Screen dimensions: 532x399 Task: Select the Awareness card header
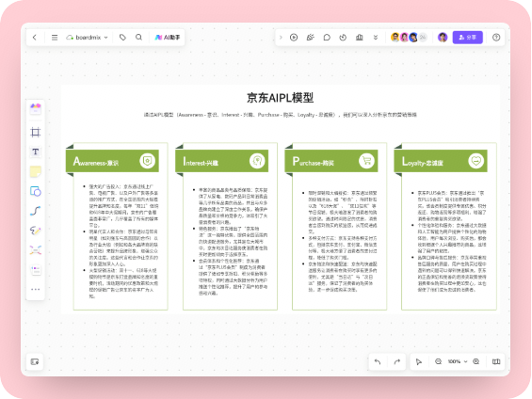[x=112, y=161]
